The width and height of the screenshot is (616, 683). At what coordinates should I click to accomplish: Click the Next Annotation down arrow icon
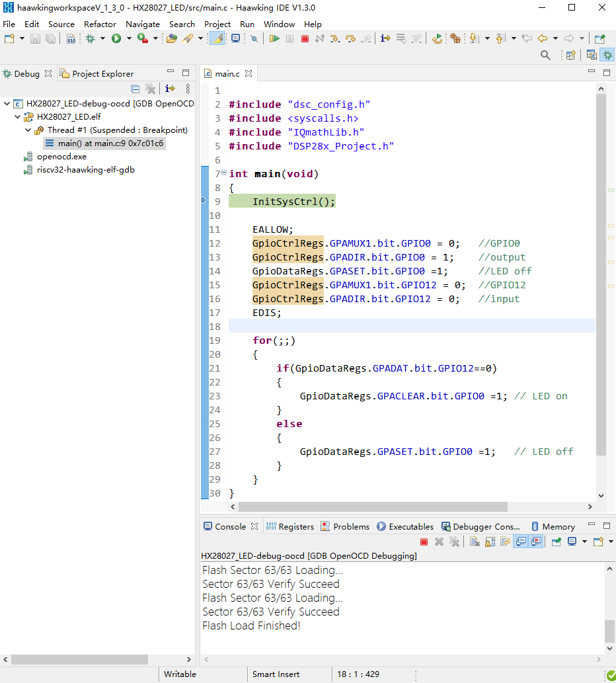pyautogui.click(x=475, y=39)
